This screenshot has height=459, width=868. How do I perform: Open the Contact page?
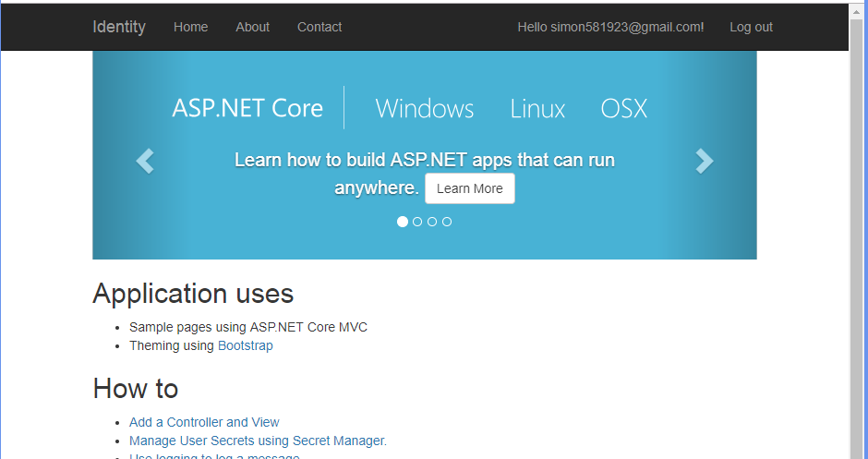319,27
